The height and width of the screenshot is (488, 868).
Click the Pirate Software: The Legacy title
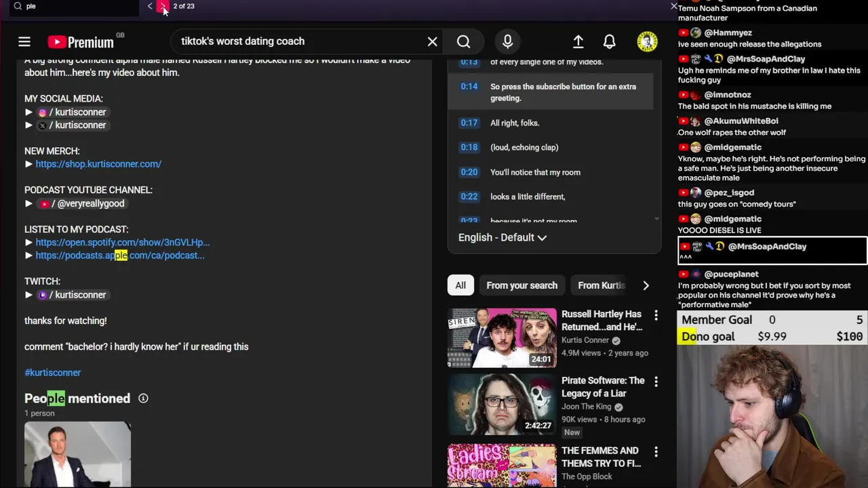[603, 387]
